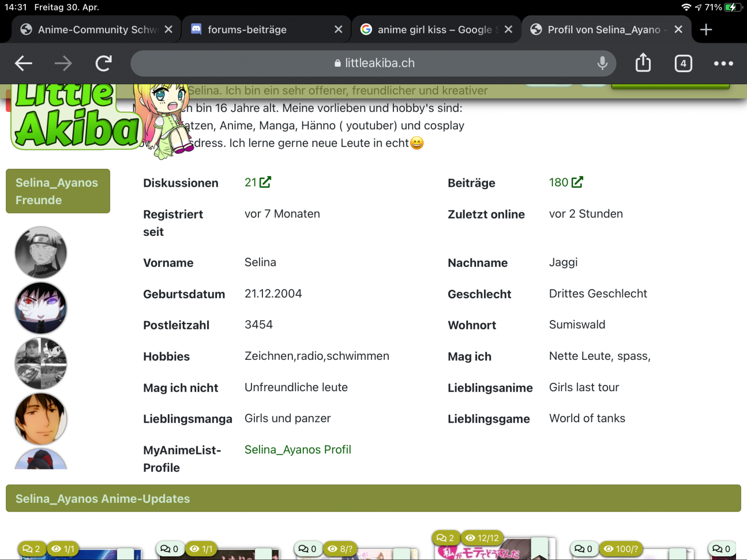
Task: Reload the current page
Action: pyautogui.click(x=104, y=63)
